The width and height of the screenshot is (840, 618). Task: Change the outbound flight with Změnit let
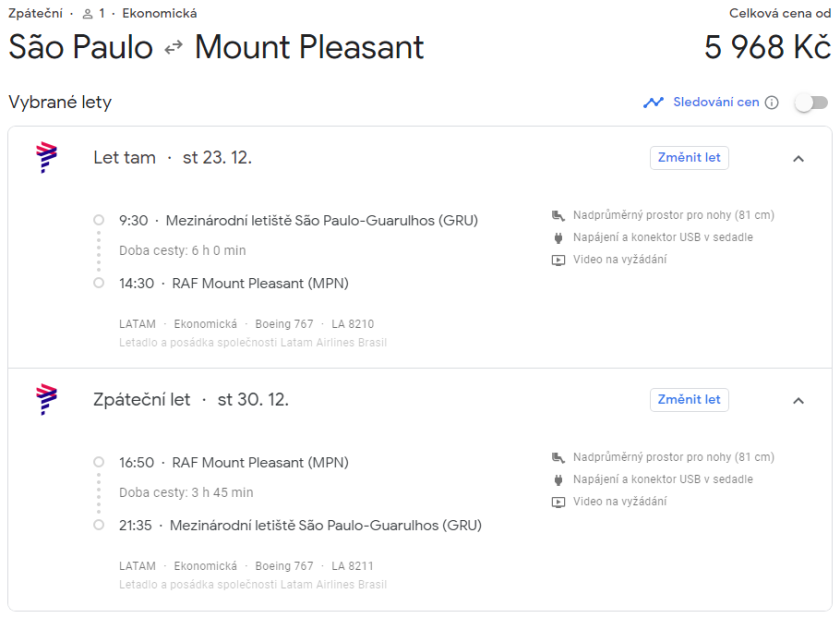tap(689, 158)
